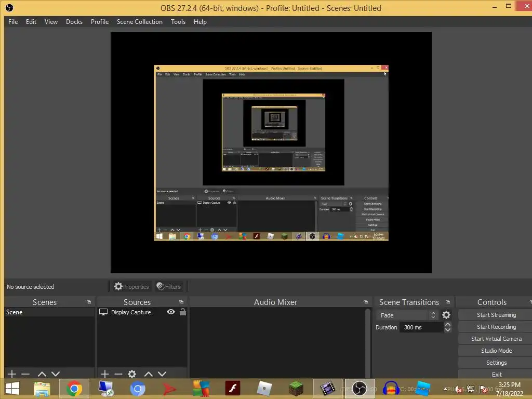Image resolution: width=532 pixels, height=399 pixels.
Task: Remove selected scene with minus icon
Action: (25, 374)
